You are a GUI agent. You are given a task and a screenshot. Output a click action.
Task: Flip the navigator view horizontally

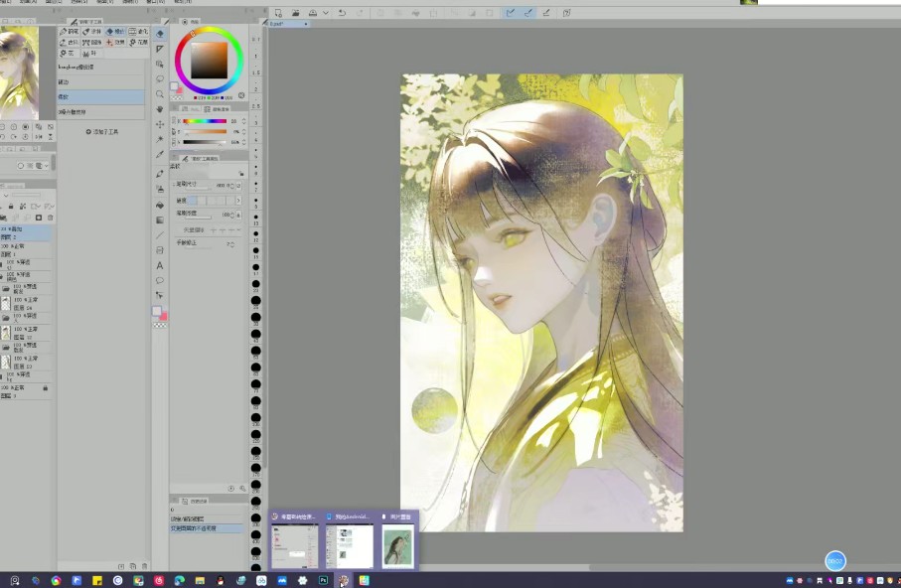tap(39, 137)
